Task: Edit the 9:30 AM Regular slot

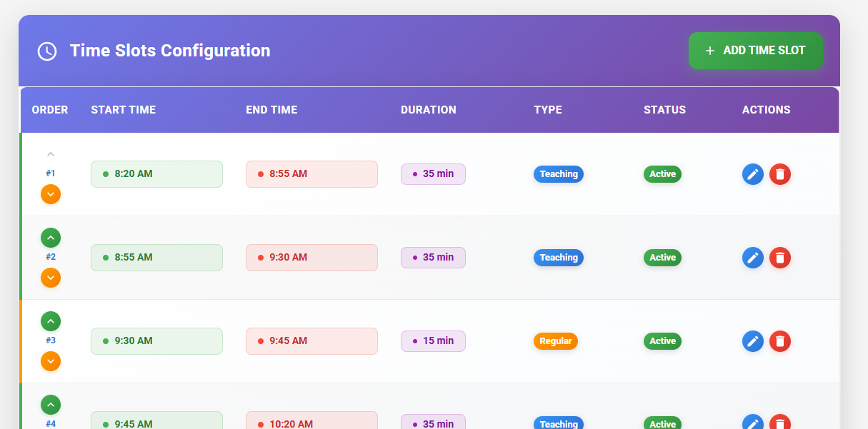Action: tap(753, 341)
